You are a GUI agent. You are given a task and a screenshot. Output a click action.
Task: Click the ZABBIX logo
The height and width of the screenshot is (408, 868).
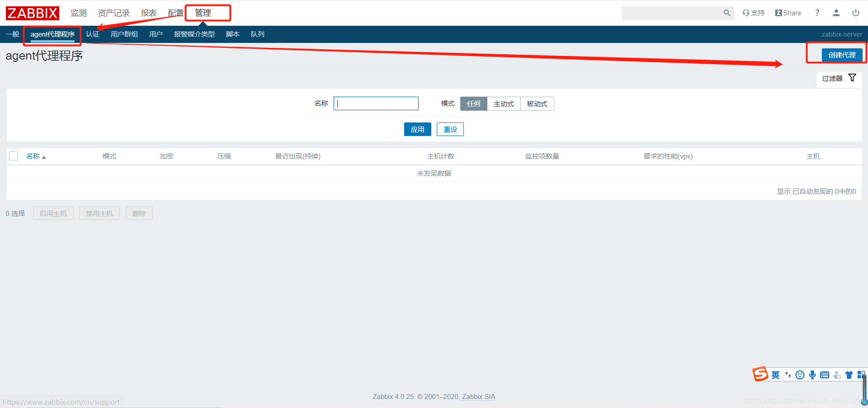coord(33,13)
